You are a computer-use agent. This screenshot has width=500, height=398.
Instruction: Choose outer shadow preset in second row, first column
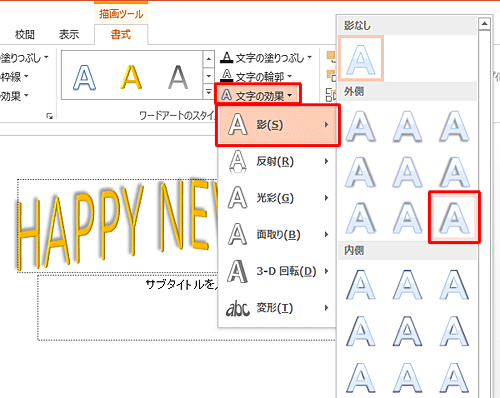click(361, 172)
